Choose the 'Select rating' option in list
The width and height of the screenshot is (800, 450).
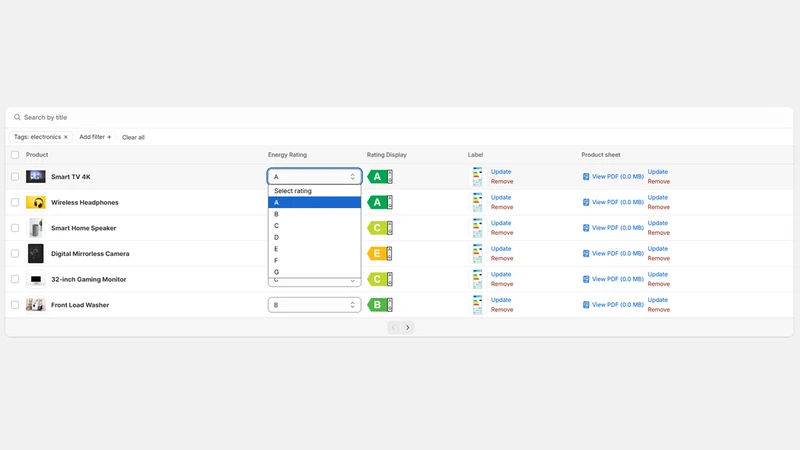tap(314, 191)
